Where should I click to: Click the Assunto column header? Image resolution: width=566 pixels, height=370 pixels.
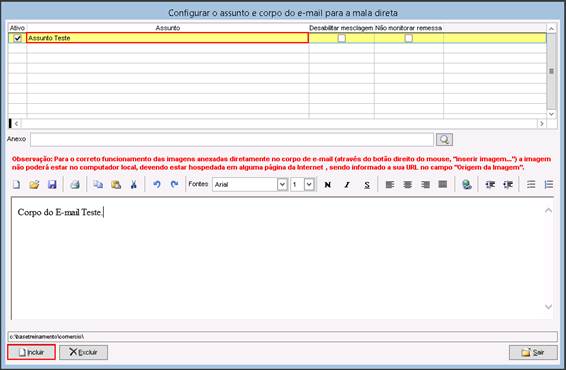(168, 28)
